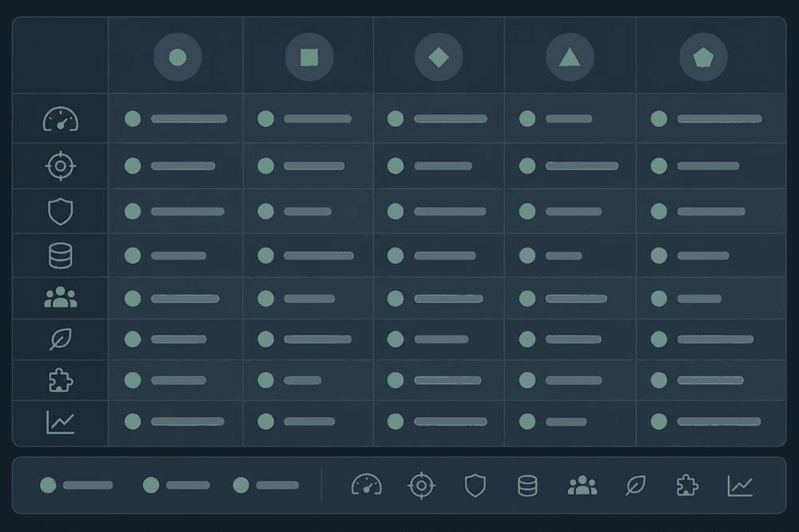The width and height of the screenshot is (799, 532).
Task: Select the square shape column header
Action: tap(308, 57)
